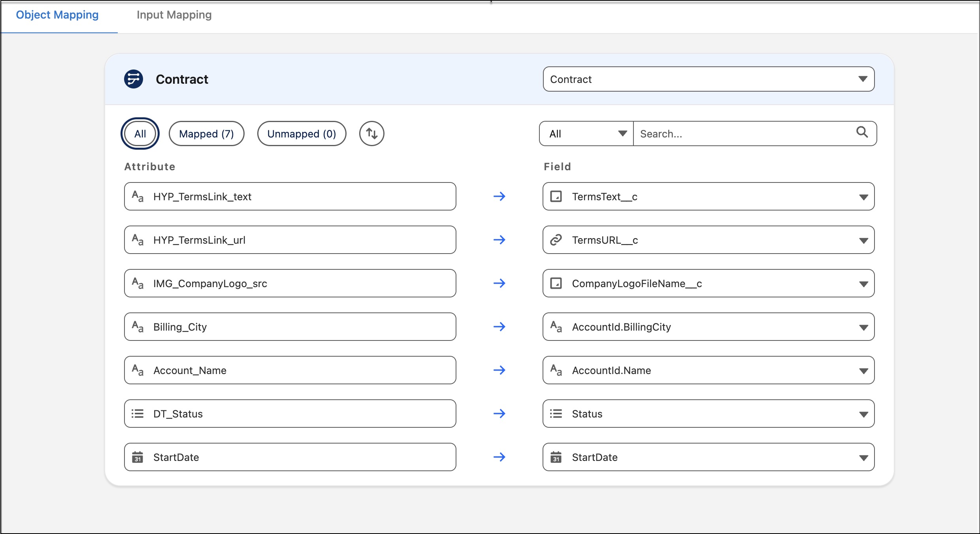Click the Contract object icon

point(134,79)
